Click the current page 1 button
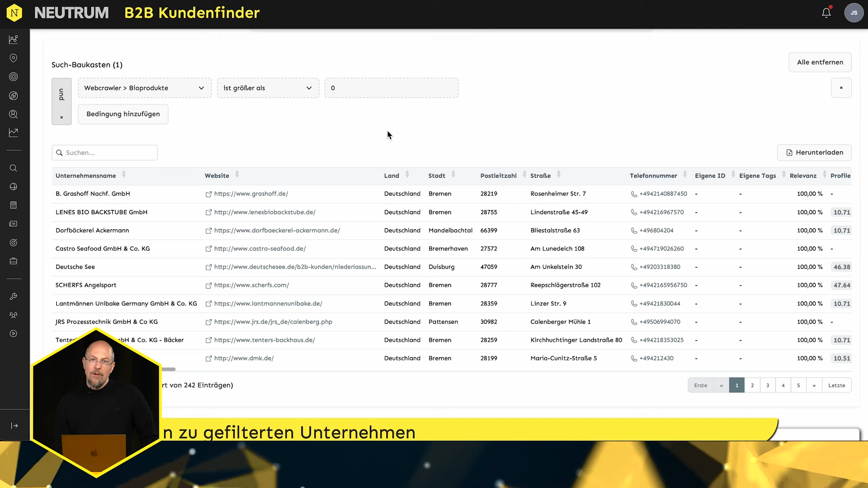 pyautogui.click(x=736, y=385)
